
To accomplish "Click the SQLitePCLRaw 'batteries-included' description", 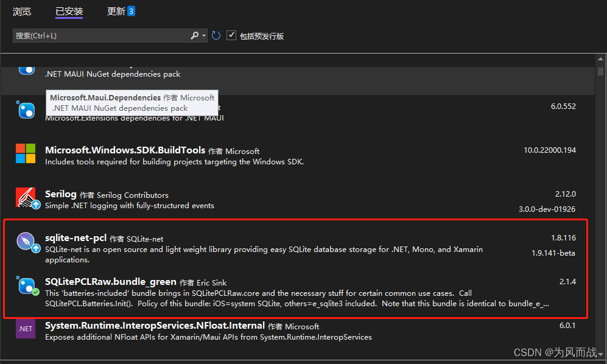I will (297, 298).
